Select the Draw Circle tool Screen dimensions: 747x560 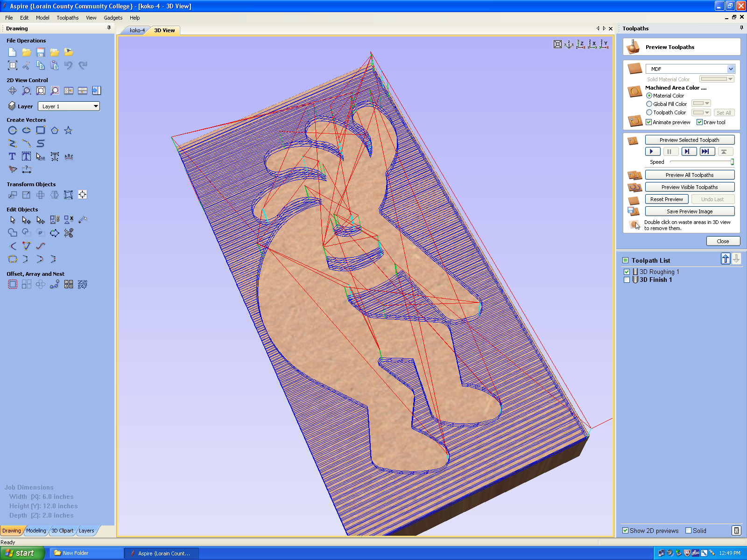[13, 130]
